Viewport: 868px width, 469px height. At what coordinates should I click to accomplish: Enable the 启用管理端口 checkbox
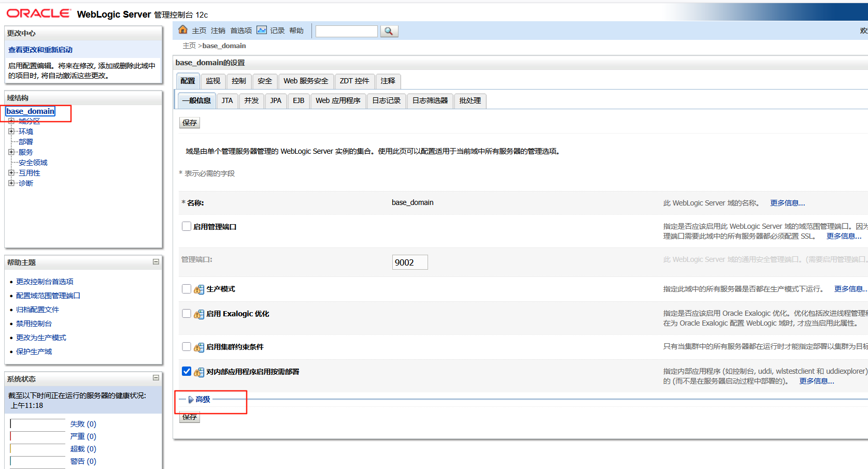pos(187,226)
